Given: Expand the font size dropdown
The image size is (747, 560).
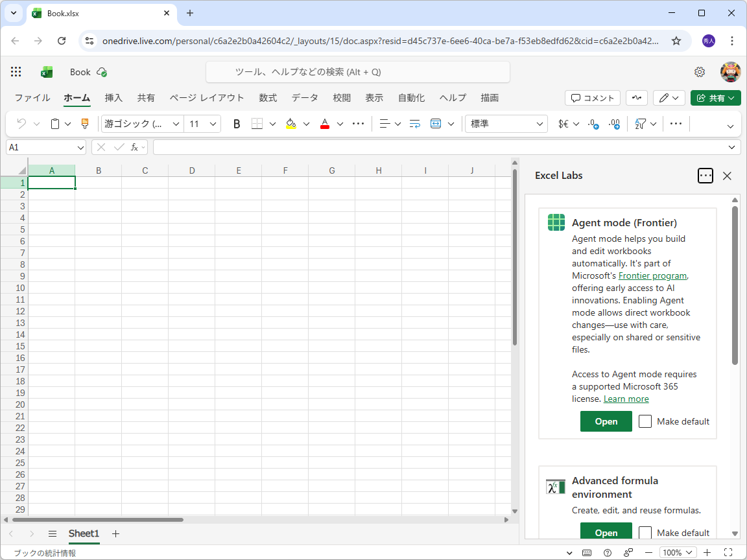Looking at the screenshot, I should (x=213, y=124).
